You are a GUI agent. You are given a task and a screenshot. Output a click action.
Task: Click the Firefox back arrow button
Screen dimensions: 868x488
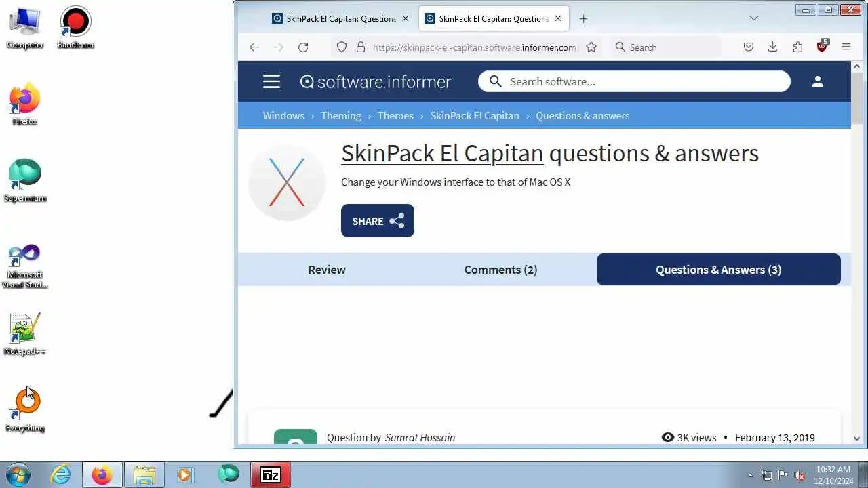(x=254, y=47)
